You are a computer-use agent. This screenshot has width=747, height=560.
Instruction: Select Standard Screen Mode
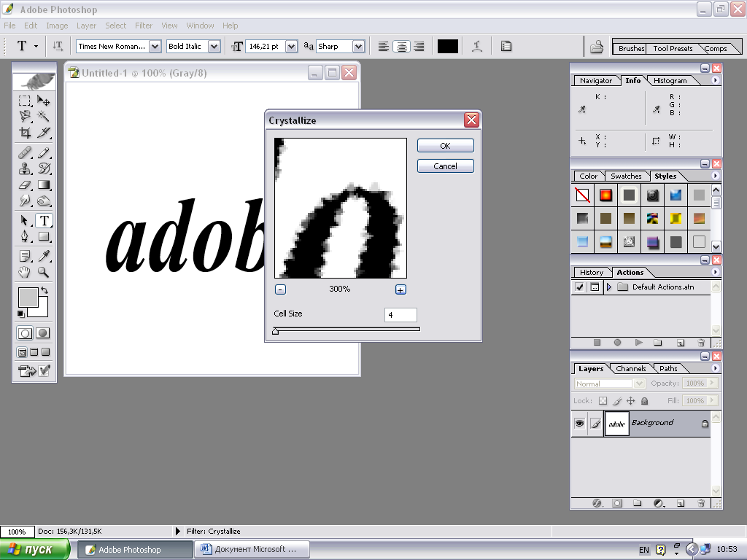[22, 352]
